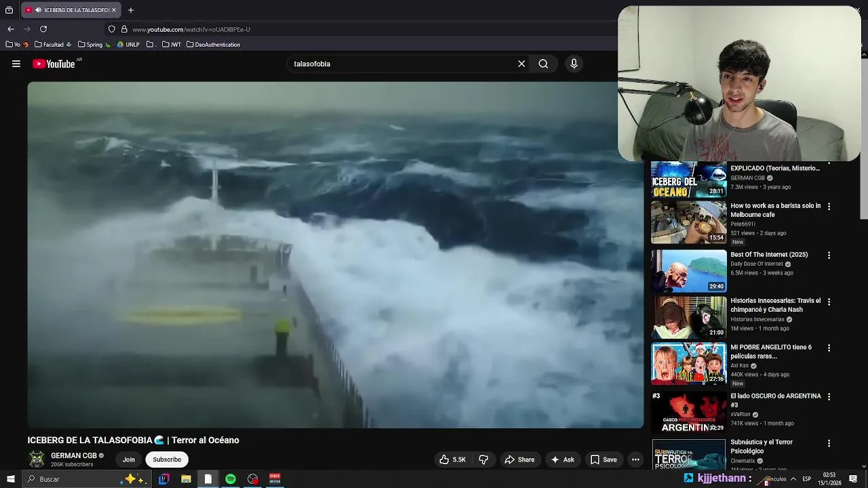Open GERMAN CGB channel avatar
The image size is (868, 488).
37,460
